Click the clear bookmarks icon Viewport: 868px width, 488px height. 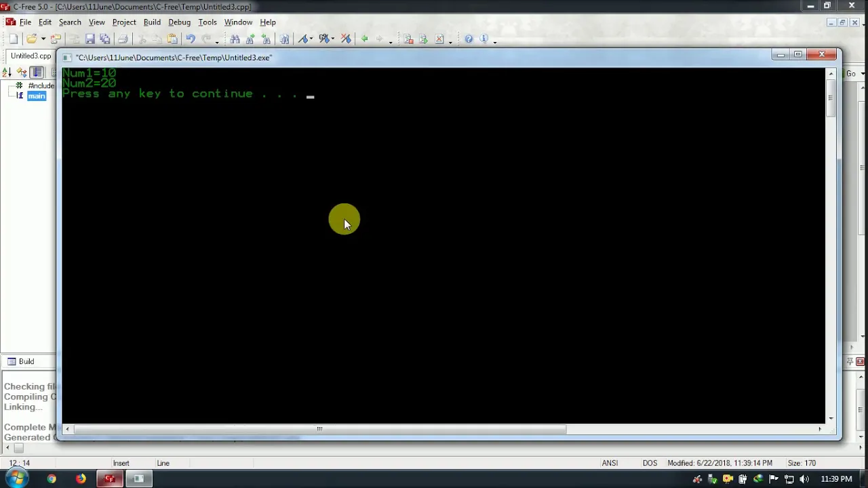[x=346, y=39]
